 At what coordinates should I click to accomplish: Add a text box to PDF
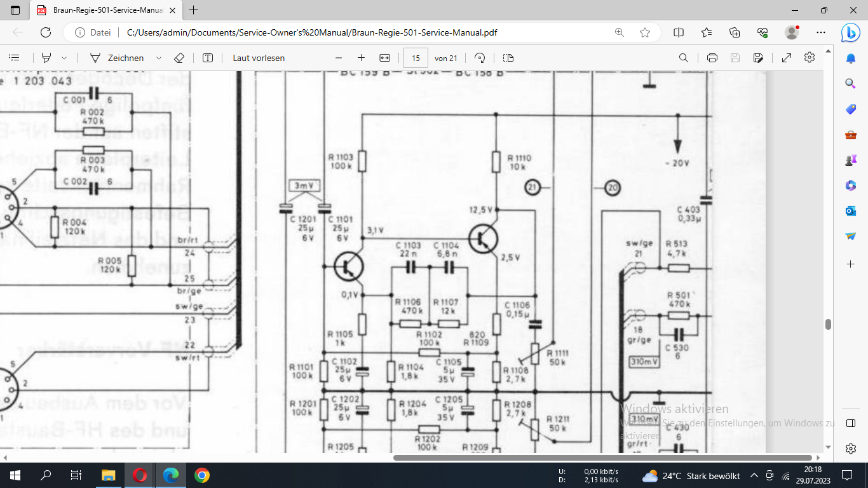click(x=208, y=58)
